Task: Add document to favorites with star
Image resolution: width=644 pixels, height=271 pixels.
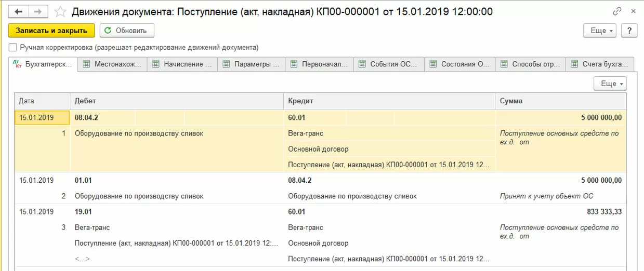Action: tap(60, 11)
